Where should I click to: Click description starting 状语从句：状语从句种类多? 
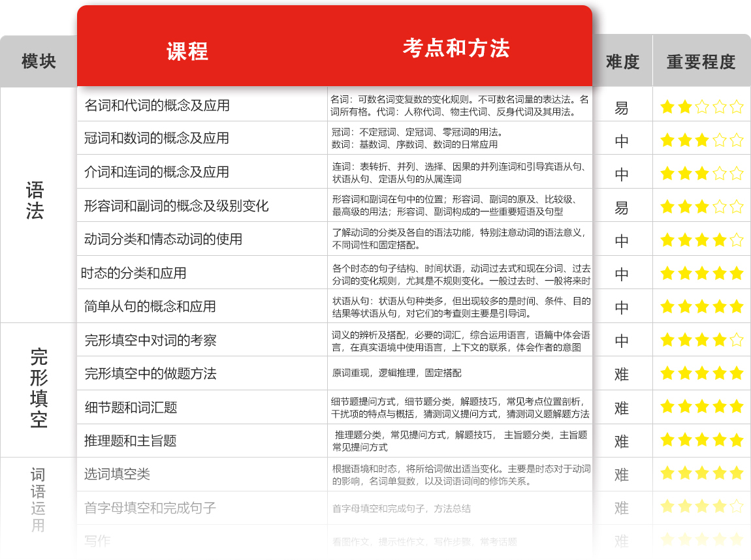pyautogui.click(x=461, y=307)
